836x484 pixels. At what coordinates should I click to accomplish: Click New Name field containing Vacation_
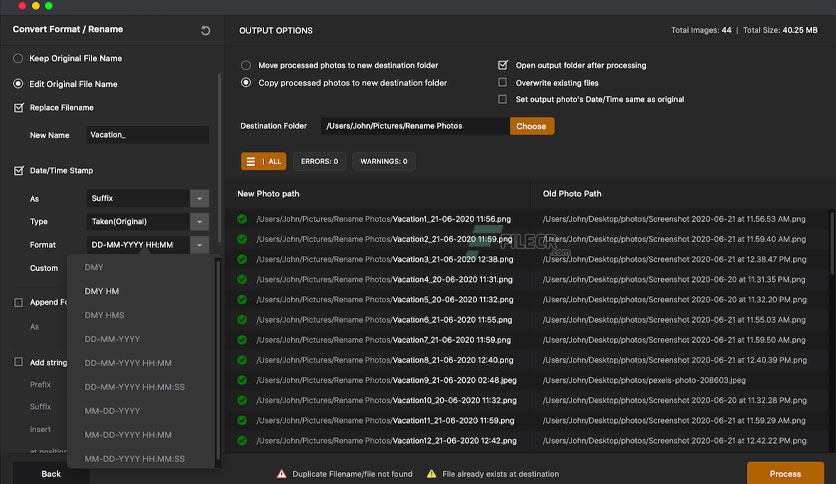point(147,135)
